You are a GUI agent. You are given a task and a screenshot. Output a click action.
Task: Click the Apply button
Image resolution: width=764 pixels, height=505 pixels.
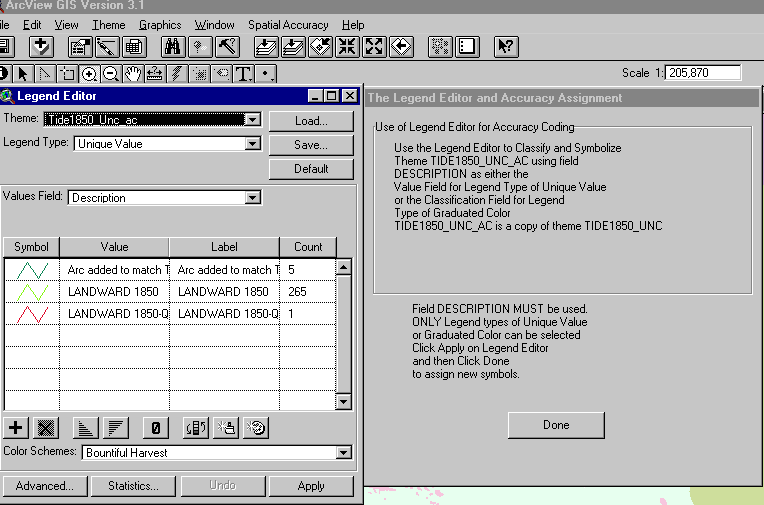coord(311,486)
